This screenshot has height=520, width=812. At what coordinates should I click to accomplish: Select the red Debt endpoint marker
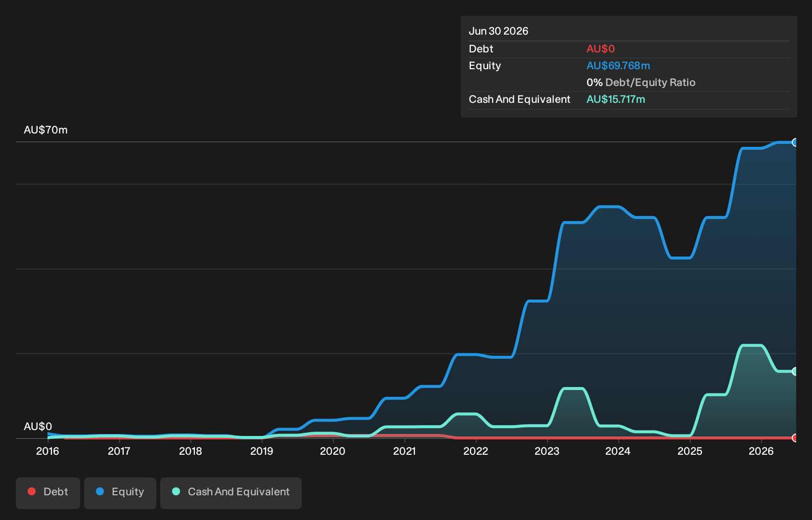(x=795, y=438)
